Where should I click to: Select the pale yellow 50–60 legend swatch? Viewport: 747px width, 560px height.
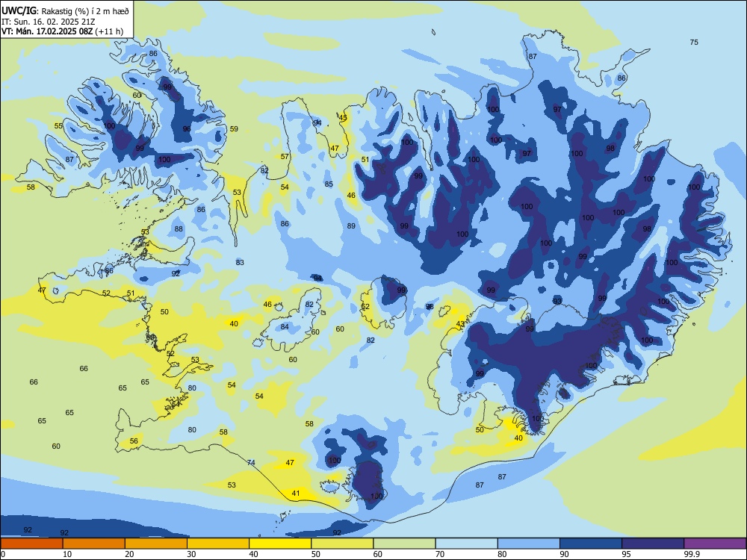pos(342,544)
